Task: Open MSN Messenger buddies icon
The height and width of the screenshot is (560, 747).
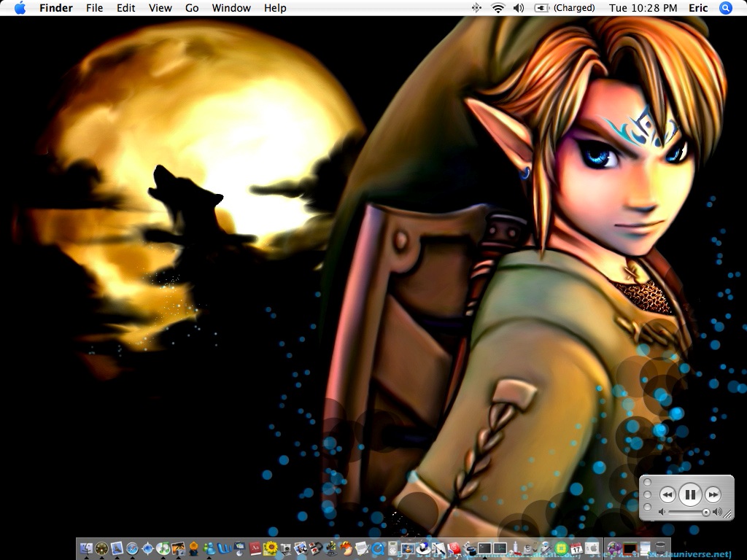Action: coord(209,548)
